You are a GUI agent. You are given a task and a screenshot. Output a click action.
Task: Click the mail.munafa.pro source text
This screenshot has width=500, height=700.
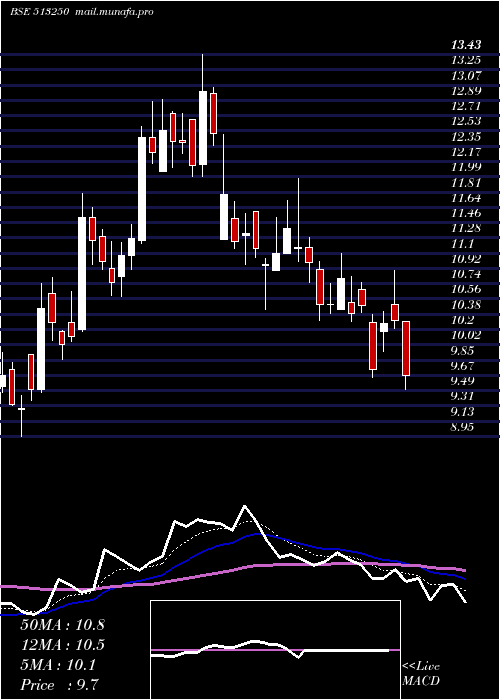(113, 12)
